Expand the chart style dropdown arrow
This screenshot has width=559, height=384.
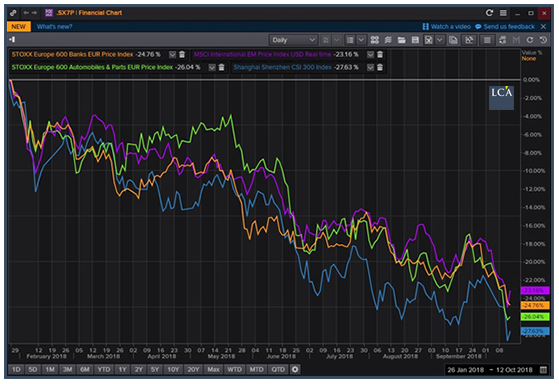[336, 40]
